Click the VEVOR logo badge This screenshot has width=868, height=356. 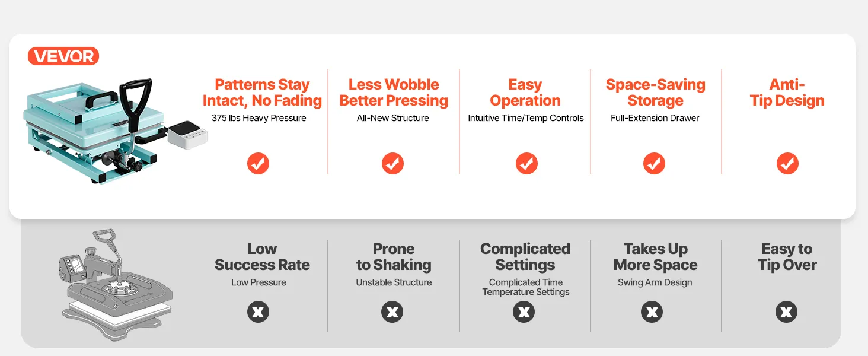(x=63, y=56)
